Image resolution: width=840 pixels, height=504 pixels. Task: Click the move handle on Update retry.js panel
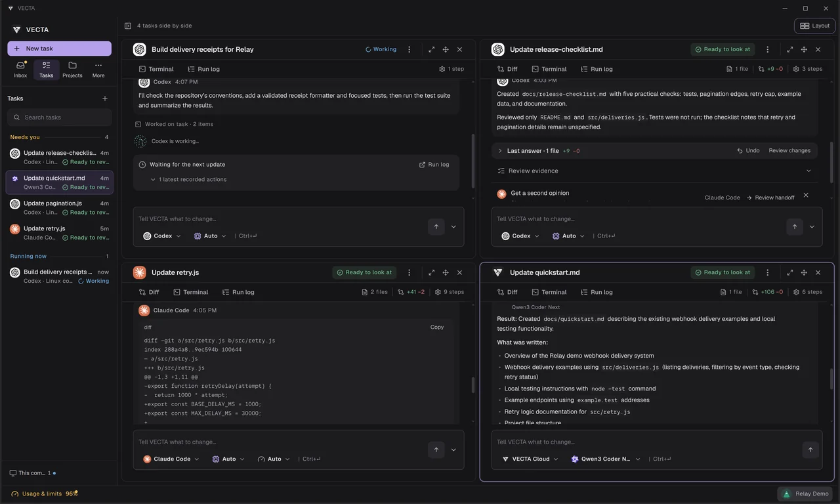point(446,272)
